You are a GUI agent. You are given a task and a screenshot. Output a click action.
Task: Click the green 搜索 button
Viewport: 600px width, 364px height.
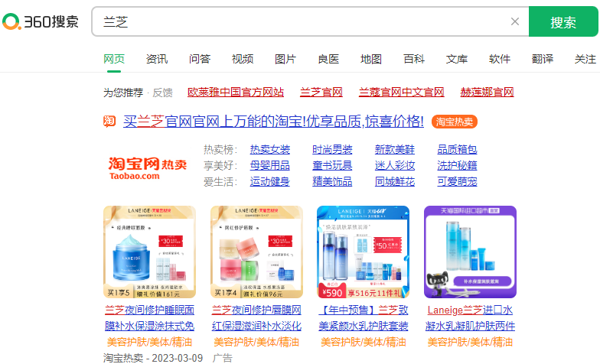coord(563,21)
